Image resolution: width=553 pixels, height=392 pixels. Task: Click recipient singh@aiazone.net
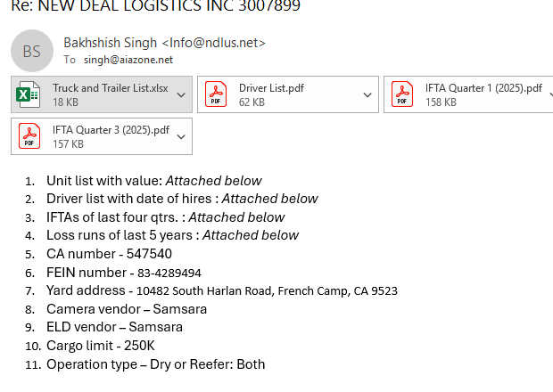(128, 60)
